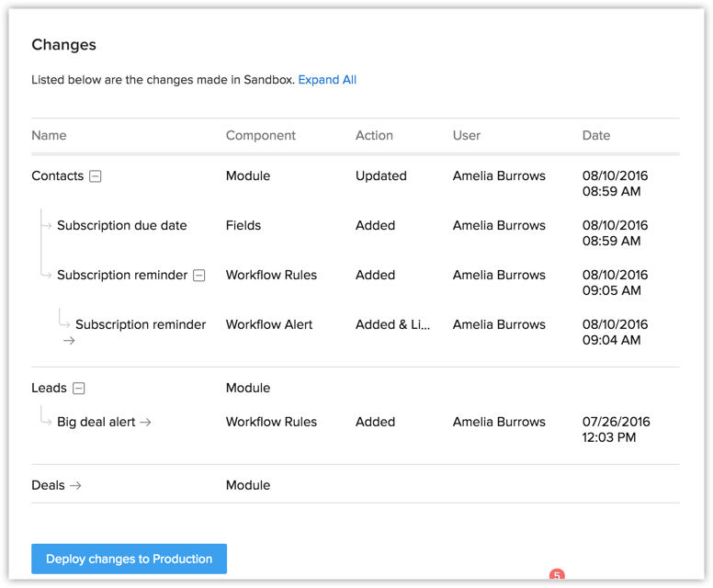Collapse the Subscription reminder workflow rule
This screenshot has width=713, height=588.
click(199, 276)
